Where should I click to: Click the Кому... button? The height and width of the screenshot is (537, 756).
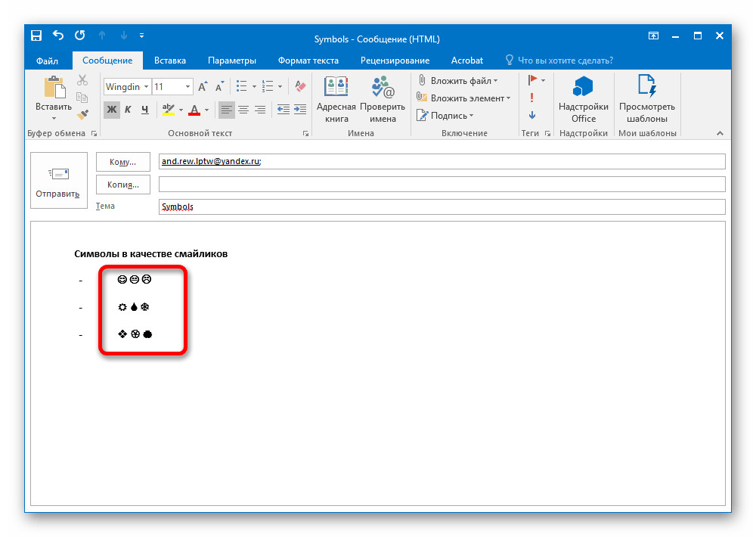tap(123, 162)
